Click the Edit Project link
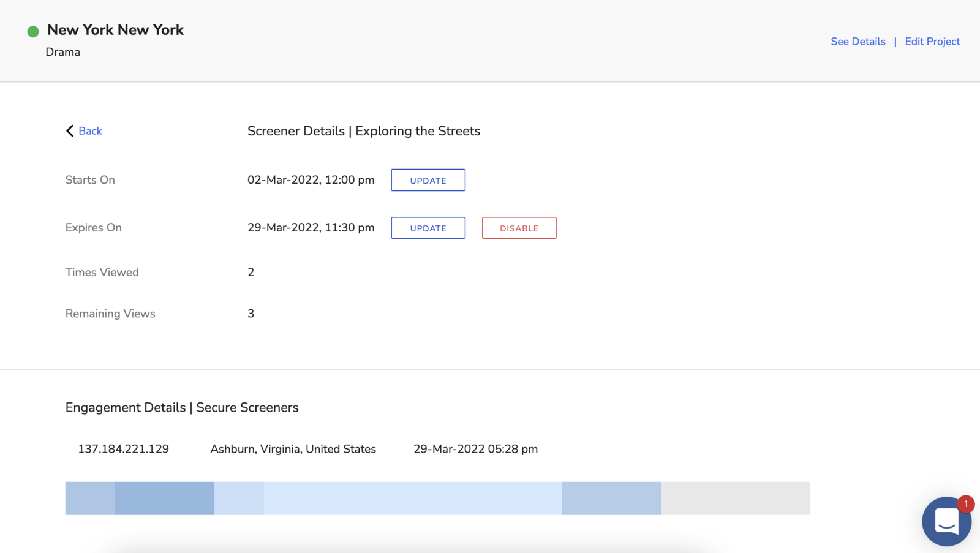This screenshot has width=980, height=553. pyautogui.click(x=932, y=42)
